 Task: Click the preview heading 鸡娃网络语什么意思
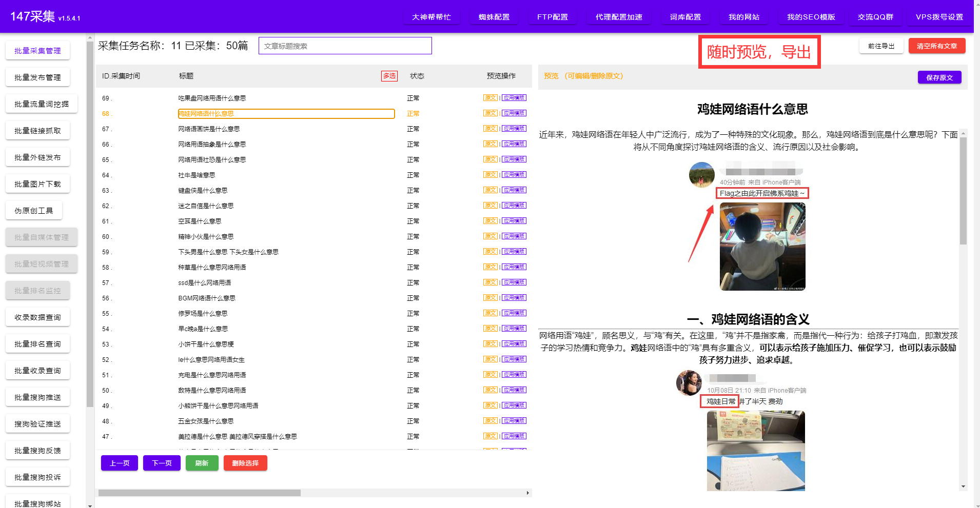pyautogui.click(x=753, y=109)
